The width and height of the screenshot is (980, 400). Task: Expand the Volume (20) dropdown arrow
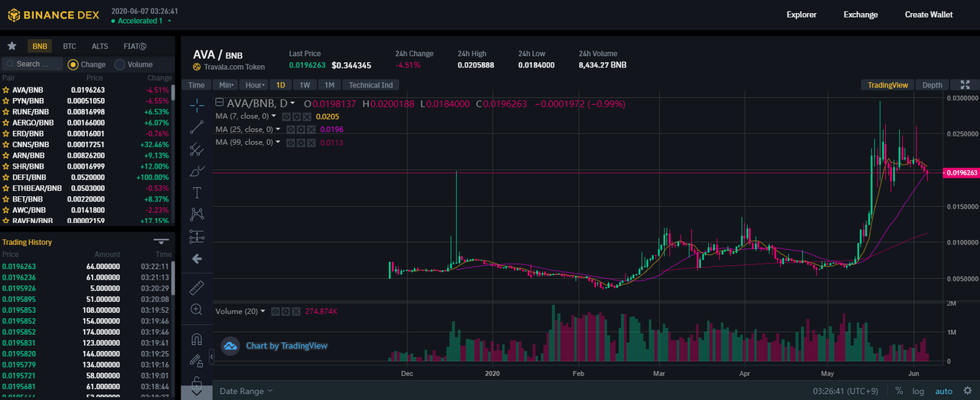(x=263, y=312)
